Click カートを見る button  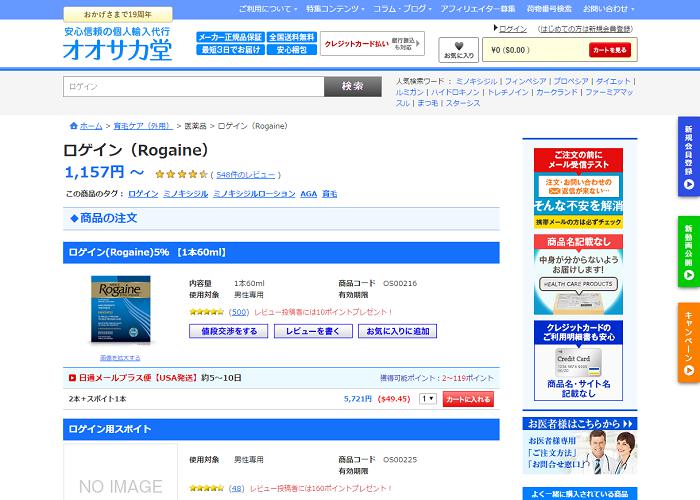click(610, 50)
